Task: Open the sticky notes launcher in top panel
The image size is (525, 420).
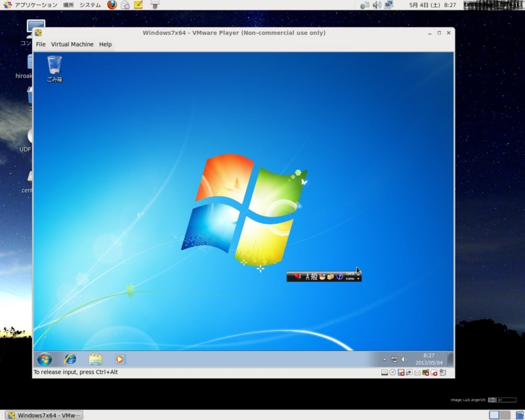Action: pos(138,5)
